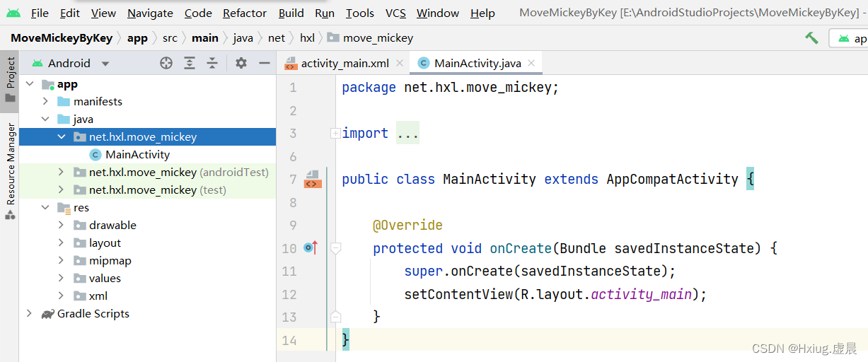The image size is (868, 362).
Task: Click Expand All icon in Project panel
Action: (x=190, y=63)
